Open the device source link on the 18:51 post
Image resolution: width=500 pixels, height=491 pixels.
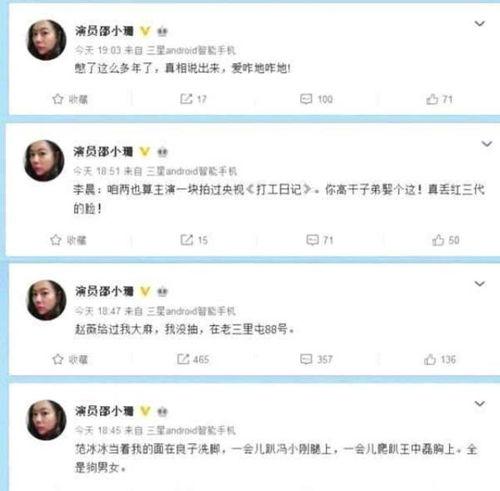(x=191, y=171)
